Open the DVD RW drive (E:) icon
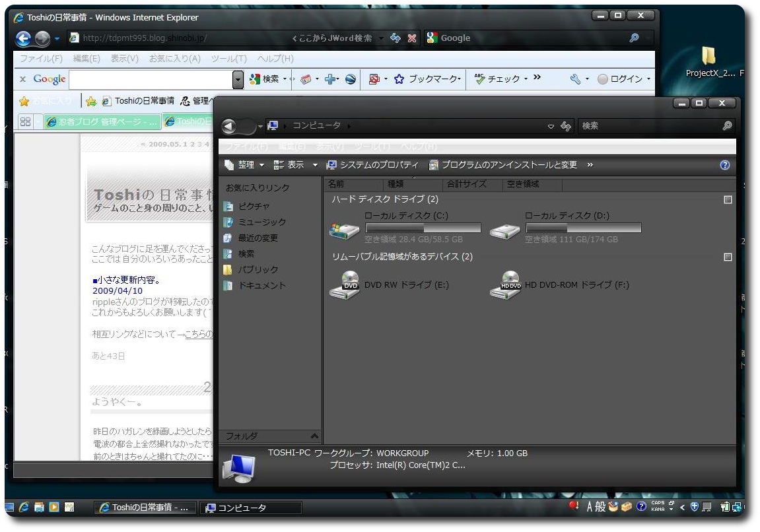Image resolution: width=760 pixels, height=532 pixels. pyautogui.click(x=344, y=285)
